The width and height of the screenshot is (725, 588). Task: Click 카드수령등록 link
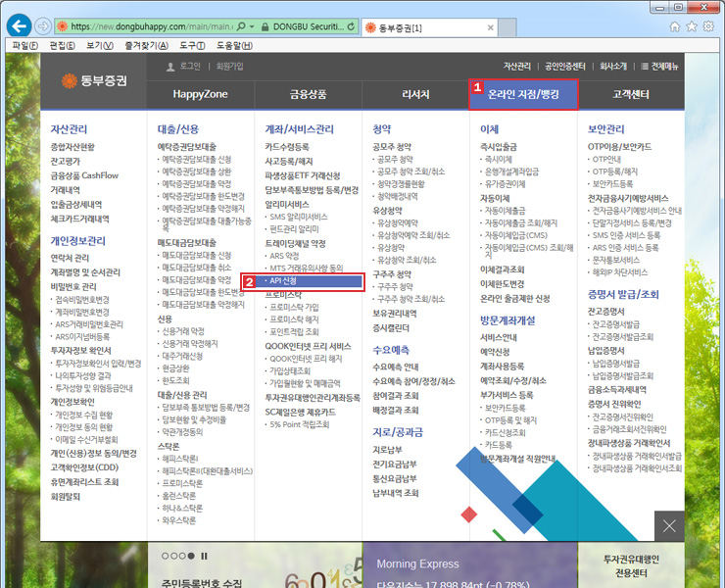click(x=287, y=147)
